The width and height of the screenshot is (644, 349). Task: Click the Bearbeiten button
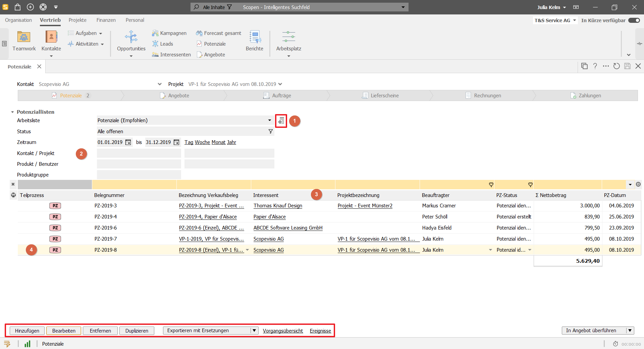pyautogui.click(x=64, y=331)
